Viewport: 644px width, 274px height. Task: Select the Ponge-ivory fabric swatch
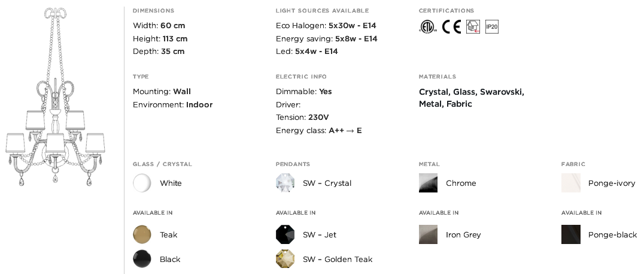click(570, 183)
